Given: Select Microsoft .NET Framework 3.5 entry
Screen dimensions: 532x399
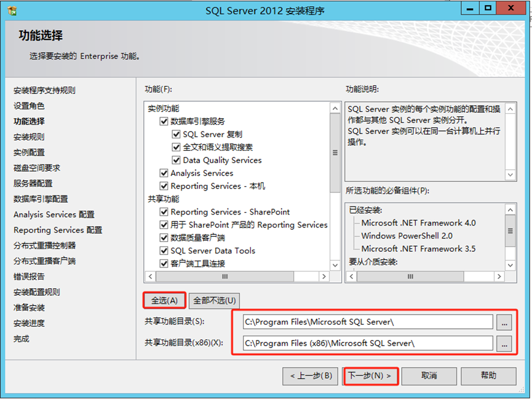Looking at the screenshot, I should point(418,249).
